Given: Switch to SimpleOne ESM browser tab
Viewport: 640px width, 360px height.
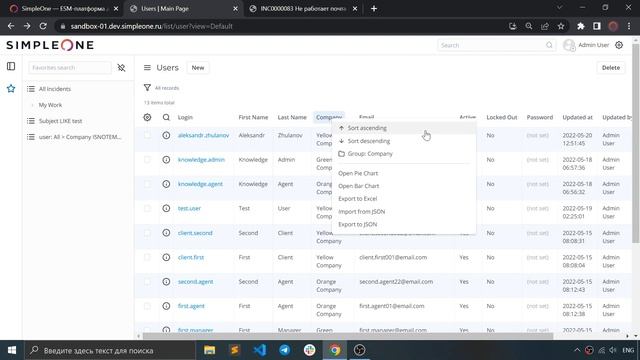Looking at the screenshot, I should [x=63, y=9].
